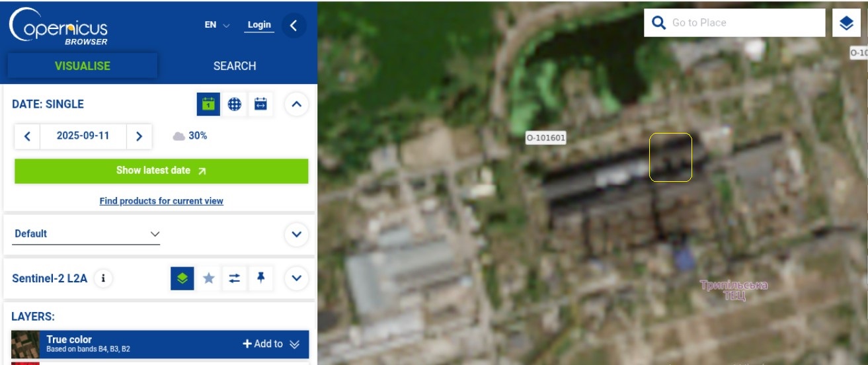Pin the current Sentinel-2 L2A layer
The height and width of the screenshot is (365, 868).
[260, 278]
